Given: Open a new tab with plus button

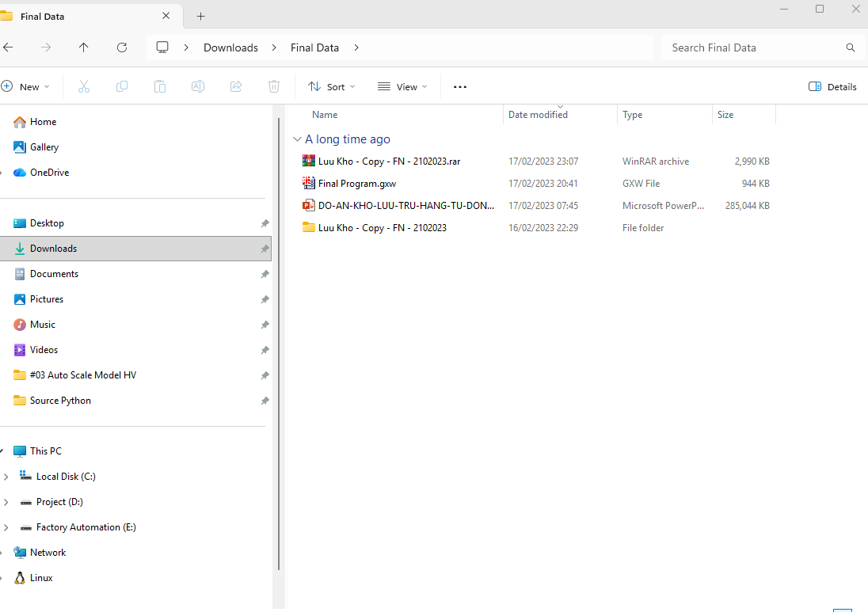Looking at the screenshot, I should tap(200, 16).
